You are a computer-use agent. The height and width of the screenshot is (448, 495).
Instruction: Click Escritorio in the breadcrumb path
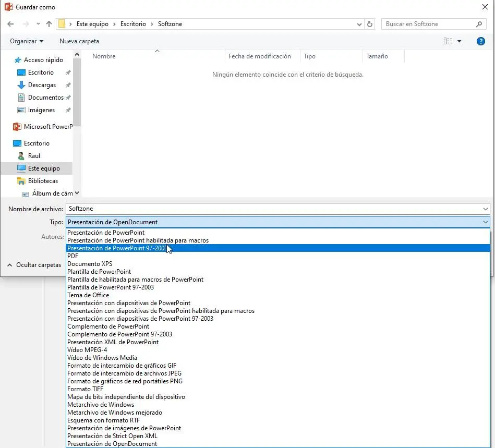(x=133, y=24)
